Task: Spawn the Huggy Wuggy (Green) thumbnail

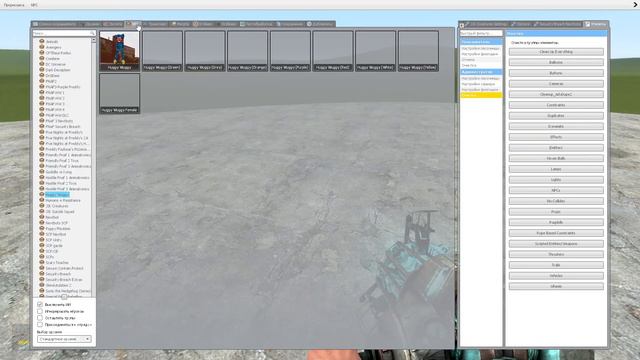Action: pyautogui.click(x=162, y=51)
